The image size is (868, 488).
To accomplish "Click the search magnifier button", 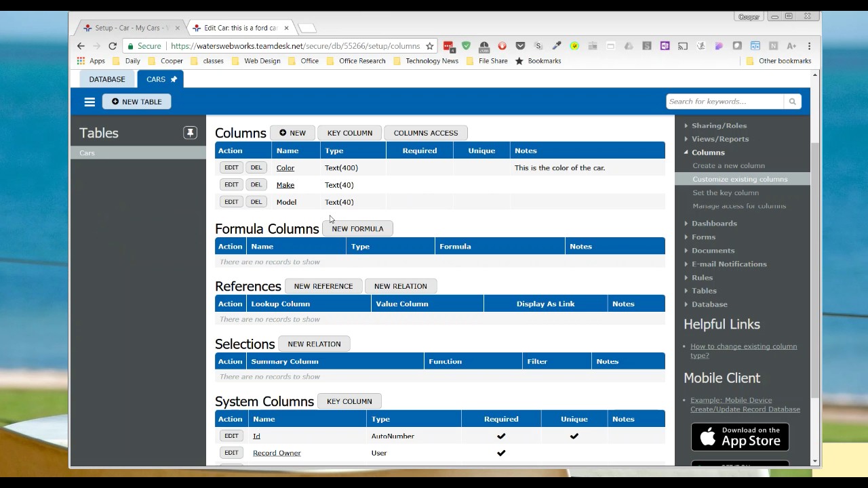I will tap(792, 102).
